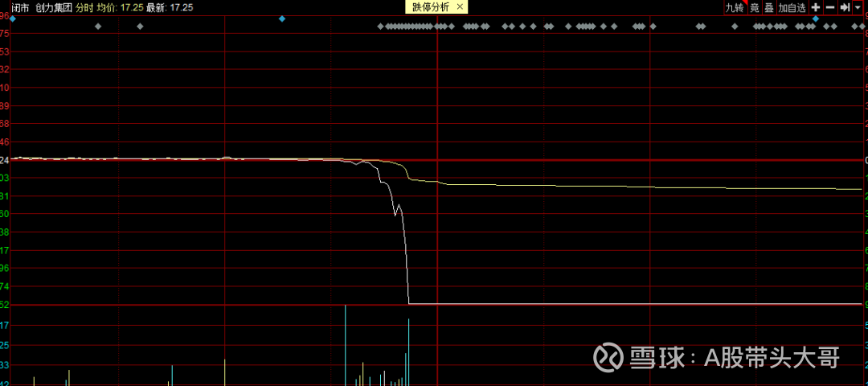Close the 跌停分析 tag
This screenshot has width=868, height=386.
tap(460, 8)
